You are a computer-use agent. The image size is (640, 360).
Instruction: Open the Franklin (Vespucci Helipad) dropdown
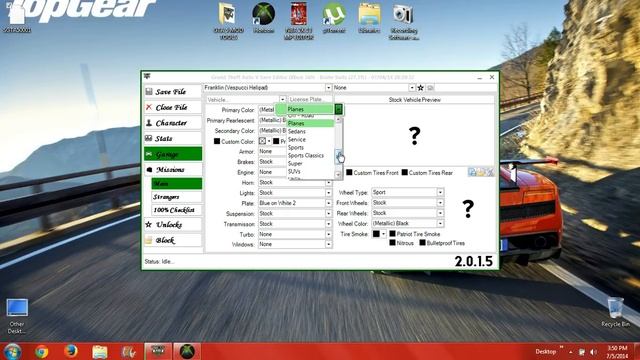(x=328, y=88)
